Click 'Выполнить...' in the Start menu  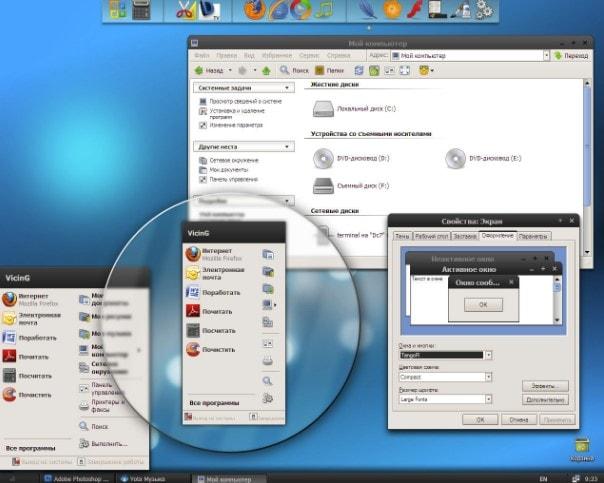[x=108, y=443]
